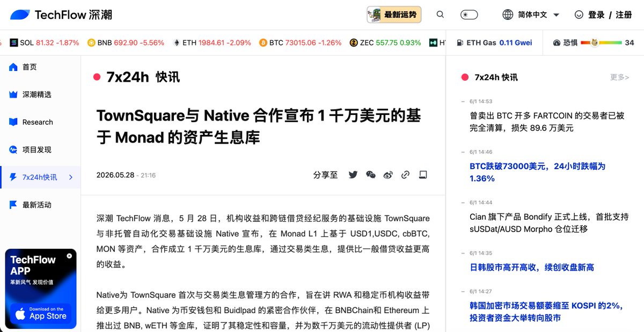Expand the chevron next to 7x24h快讯
This screenshot has width=644, height=332.
point(71,177)
